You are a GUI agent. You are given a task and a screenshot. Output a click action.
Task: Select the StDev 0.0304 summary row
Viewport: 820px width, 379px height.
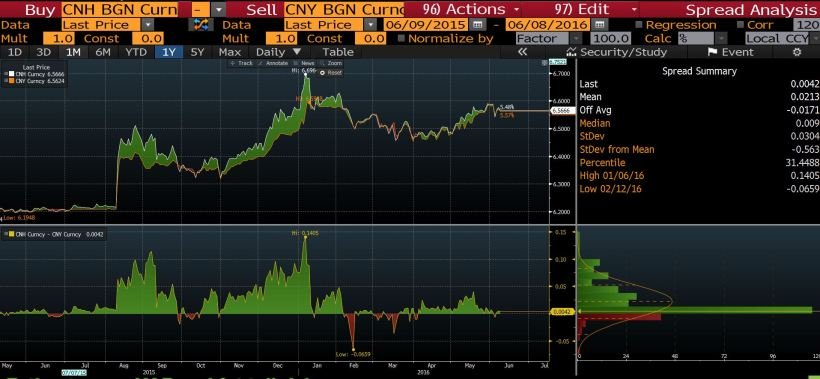pos(699,136)
